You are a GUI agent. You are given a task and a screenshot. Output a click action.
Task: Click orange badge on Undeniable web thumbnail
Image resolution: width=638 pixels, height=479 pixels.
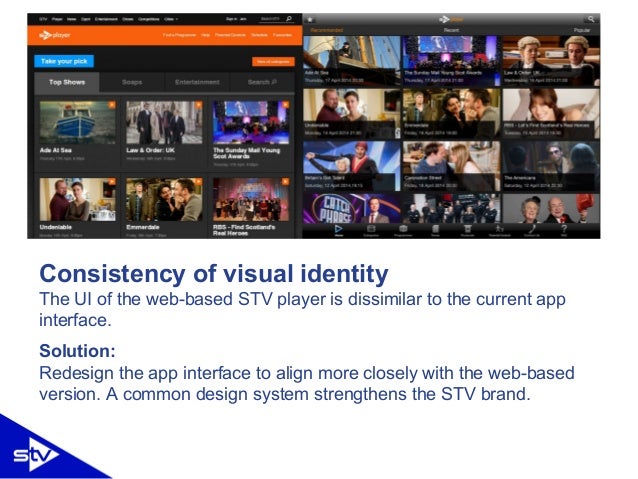pos(111,182)
